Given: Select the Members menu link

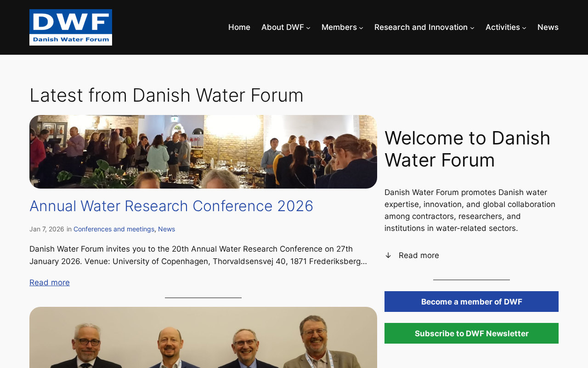Looking at the screenshot, I should click(339, 27).
